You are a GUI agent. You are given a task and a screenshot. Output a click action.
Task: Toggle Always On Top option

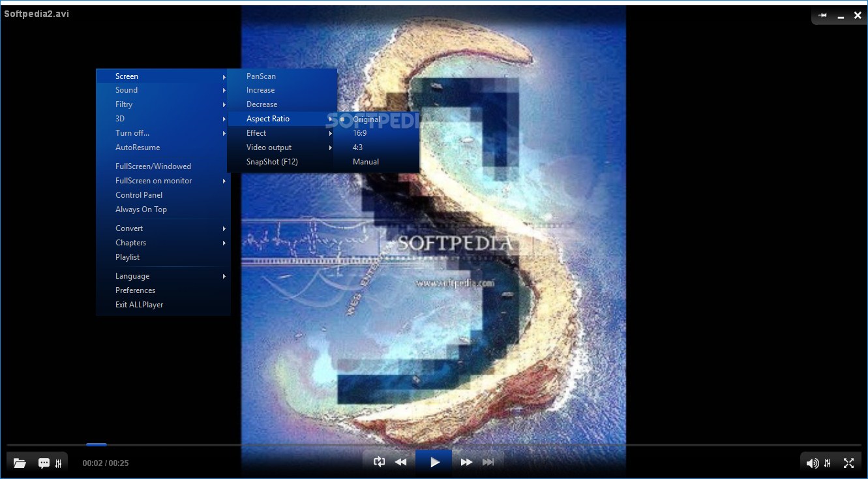click(163, 209)
